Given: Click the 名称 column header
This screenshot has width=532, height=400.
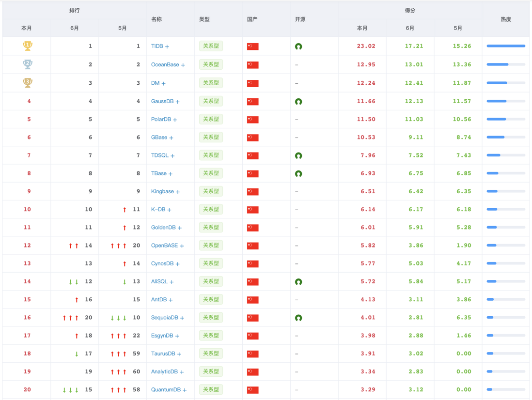Looking at the screenshot, I should [156, 19].
